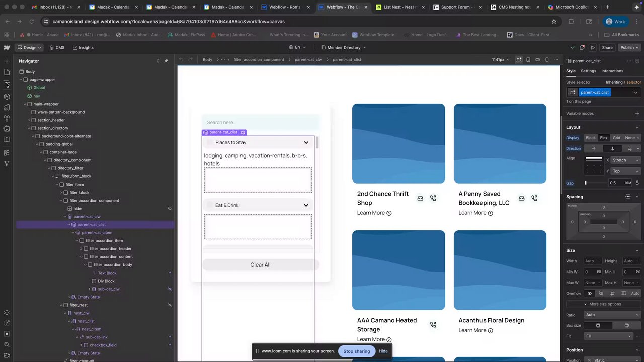Click the bookmark star in address bar

click(554, 22)
